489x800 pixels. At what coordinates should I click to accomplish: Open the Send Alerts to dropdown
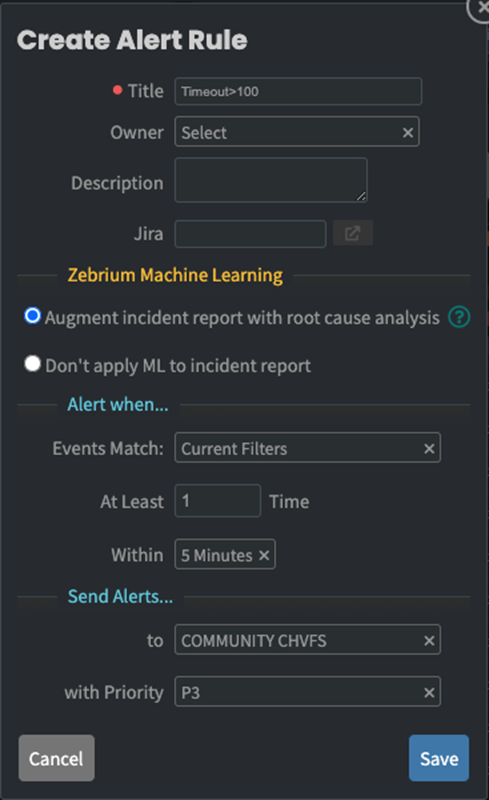point(307,639)
